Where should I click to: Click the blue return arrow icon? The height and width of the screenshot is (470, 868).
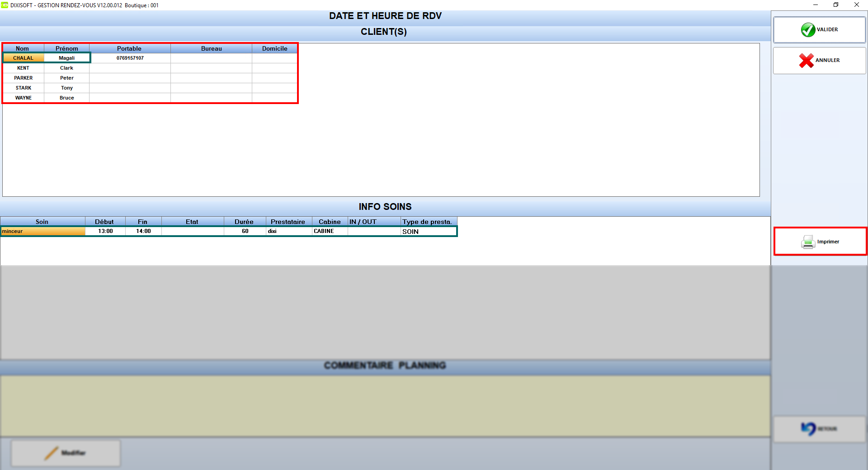click(x=808, y=428)
